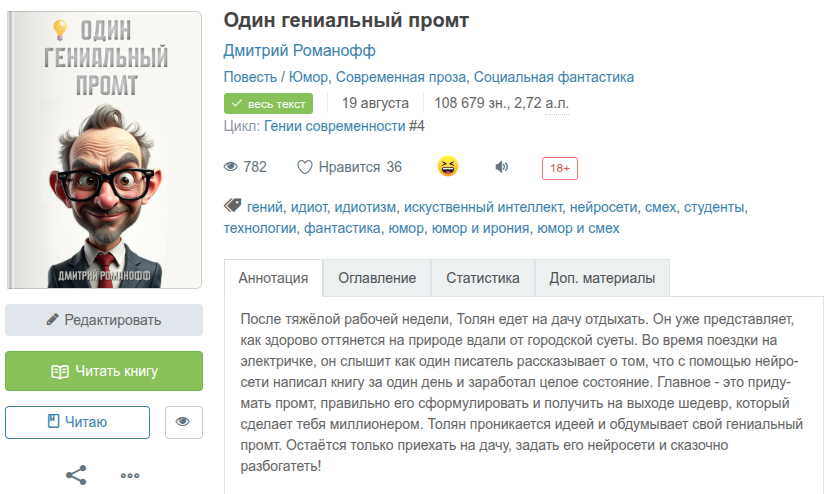Open author link 'Дмитрий Романофф'

(299, 51)
